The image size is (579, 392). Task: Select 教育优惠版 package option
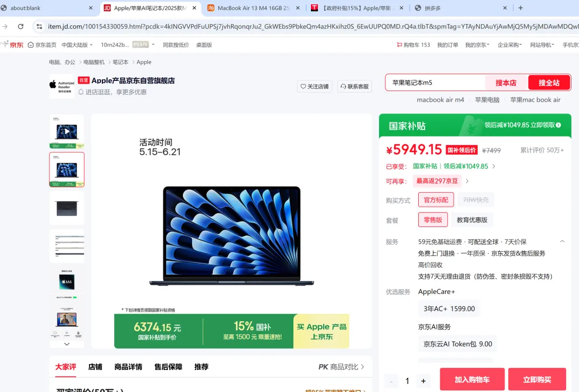tap(472, 220)
